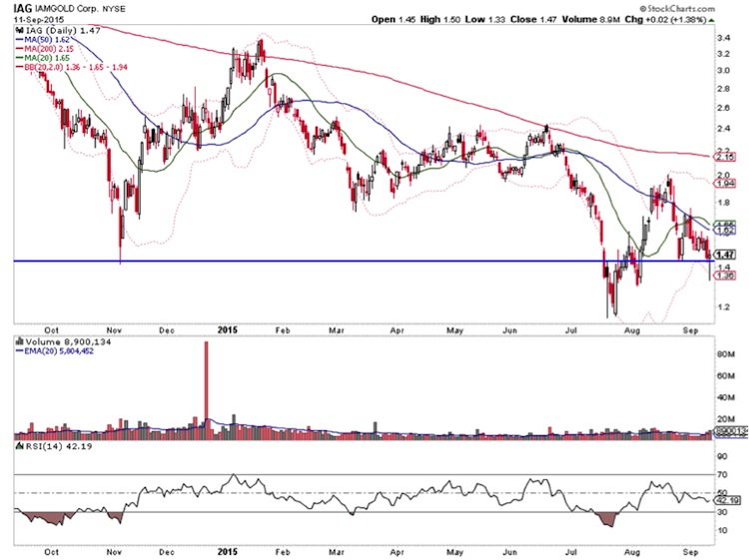Click the IAMGOLD Corp. NYSE company name
749x560 pixels.
click(x=80, y=9)
